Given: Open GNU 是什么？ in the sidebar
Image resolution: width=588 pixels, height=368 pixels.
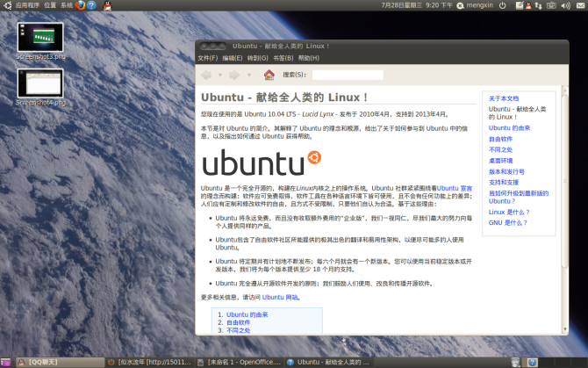Looking at the screenshot, I should coord(508,223).
